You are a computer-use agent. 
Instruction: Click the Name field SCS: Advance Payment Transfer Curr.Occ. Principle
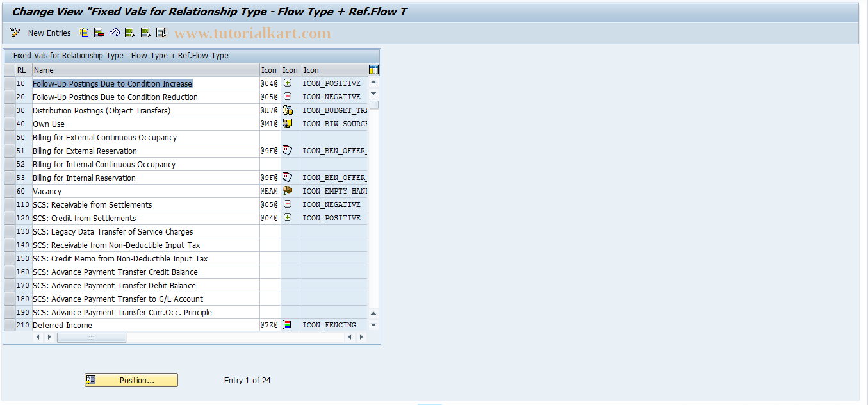[145, 312]
